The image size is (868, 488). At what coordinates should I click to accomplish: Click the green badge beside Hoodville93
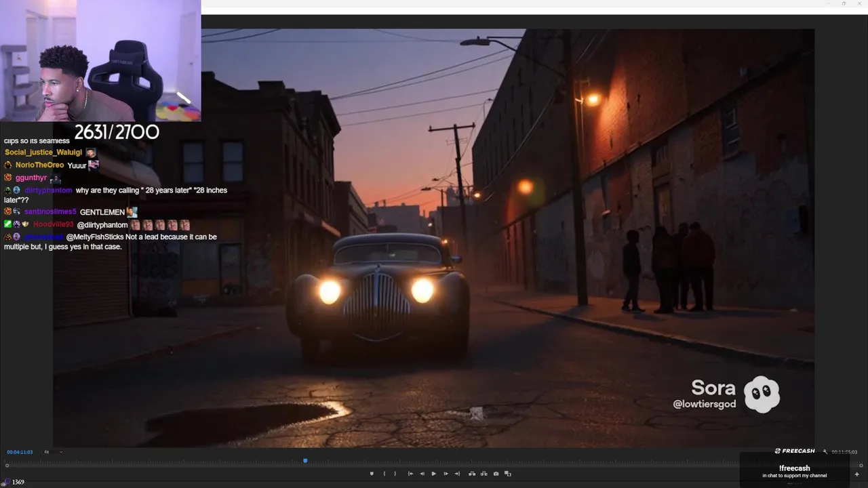tap(7, 224)
